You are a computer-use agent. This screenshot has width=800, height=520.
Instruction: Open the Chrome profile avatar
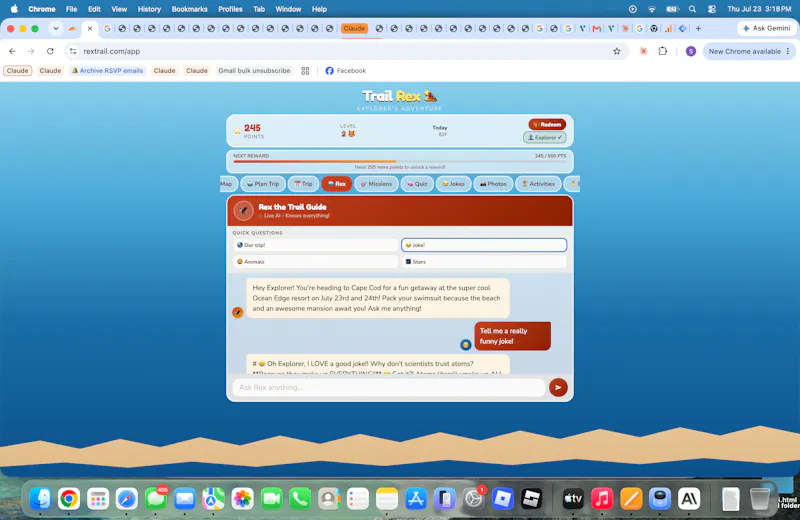click(690, 51)
